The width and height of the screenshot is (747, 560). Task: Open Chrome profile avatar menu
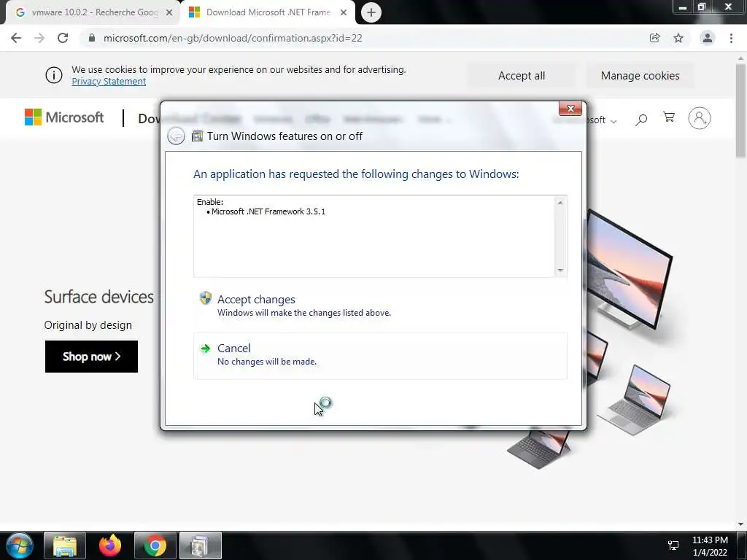(708, 38)
